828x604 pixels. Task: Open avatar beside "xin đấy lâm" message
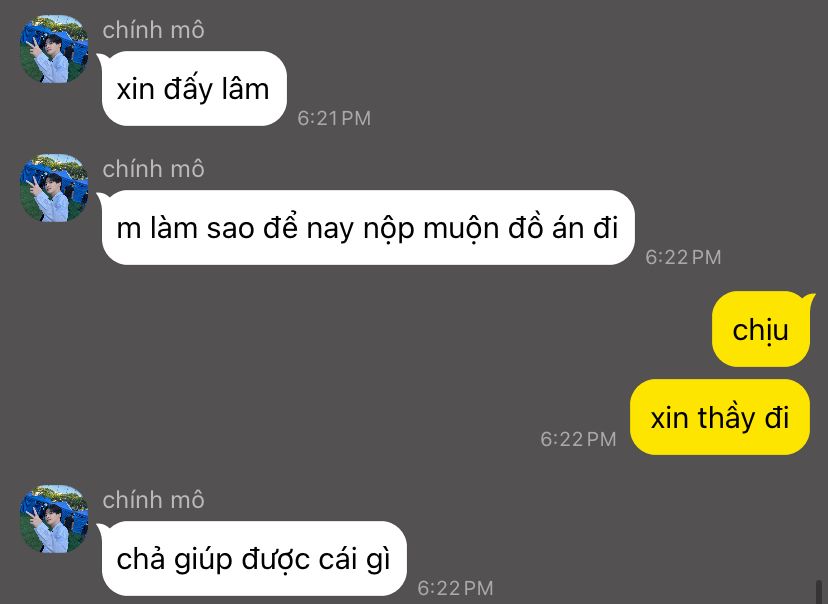[54, 49]
